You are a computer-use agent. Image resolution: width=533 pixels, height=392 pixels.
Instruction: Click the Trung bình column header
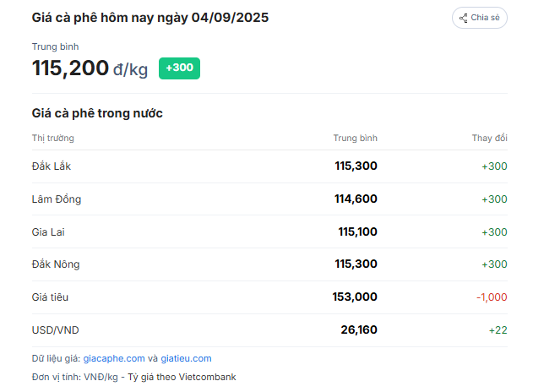point(356,138)
